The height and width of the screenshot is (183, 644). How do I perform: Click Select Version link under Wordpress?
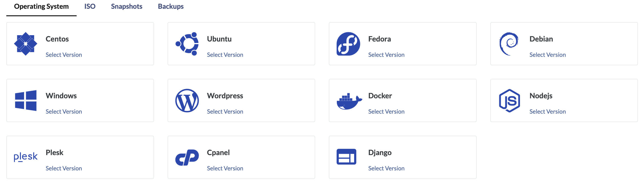(225, 111)
